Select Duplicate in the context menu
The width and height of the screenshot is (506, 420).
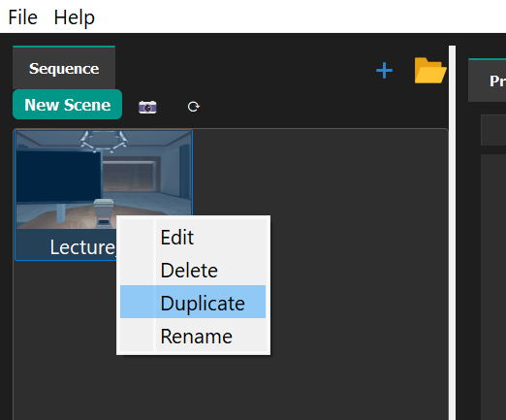[193, 303]
